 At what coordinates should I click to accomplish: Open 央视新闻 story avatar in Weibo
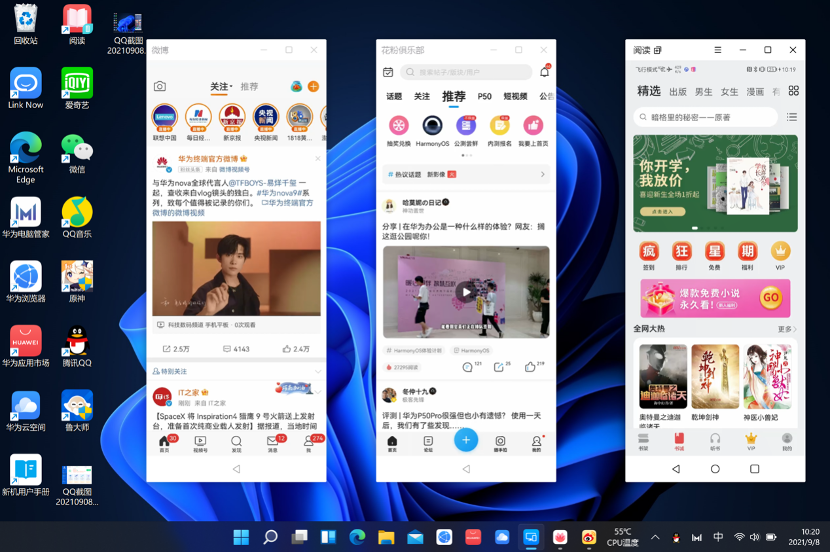266,117
